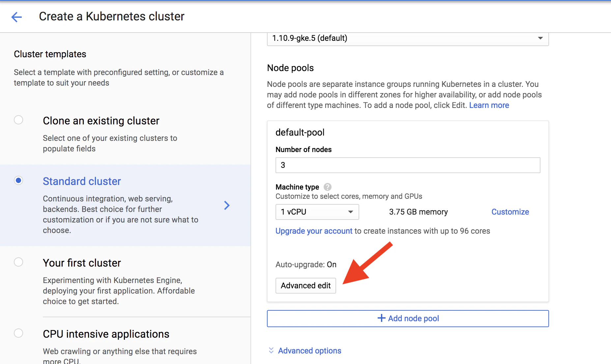Click the Node pools heading
Viewport: 611px width, 364px height.
[290, 68]
